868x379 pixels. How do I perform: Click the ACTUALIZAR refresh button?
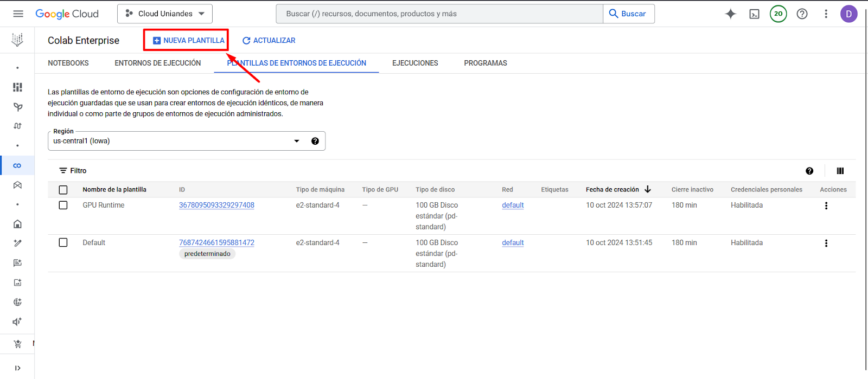[x=269, y=40]
